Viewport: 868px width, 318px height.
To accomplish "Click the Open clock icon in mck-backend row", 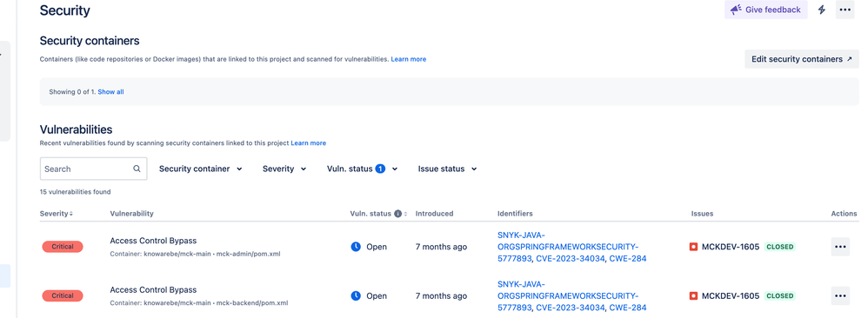I will (356, 296).
